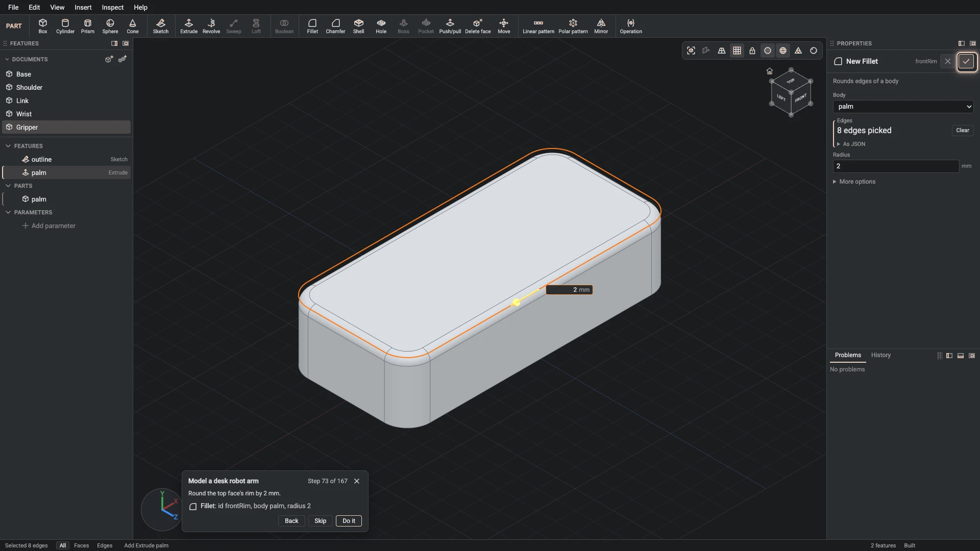
Task: Select the Cone tool
Action: (x=133, y=26)
